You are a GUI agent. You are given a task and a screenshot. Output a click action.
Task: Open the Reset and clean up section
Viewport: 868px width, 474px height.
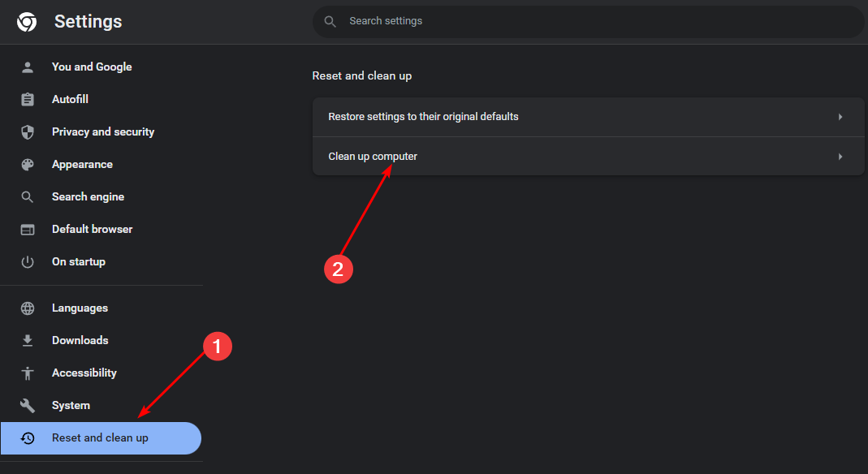(x=100, y=438)
